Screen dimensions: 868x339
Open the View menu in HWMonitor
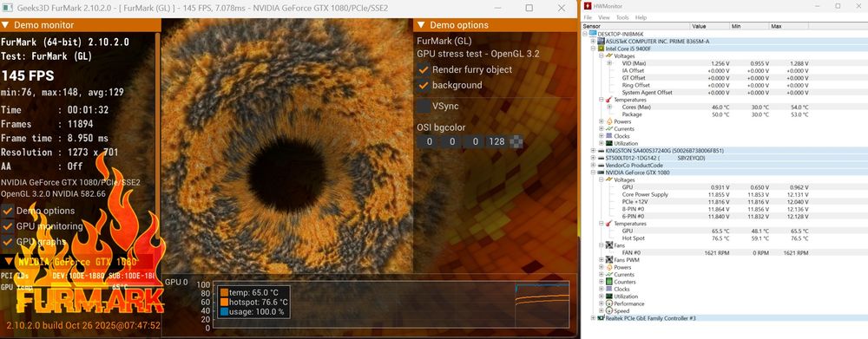click(604, 17)
